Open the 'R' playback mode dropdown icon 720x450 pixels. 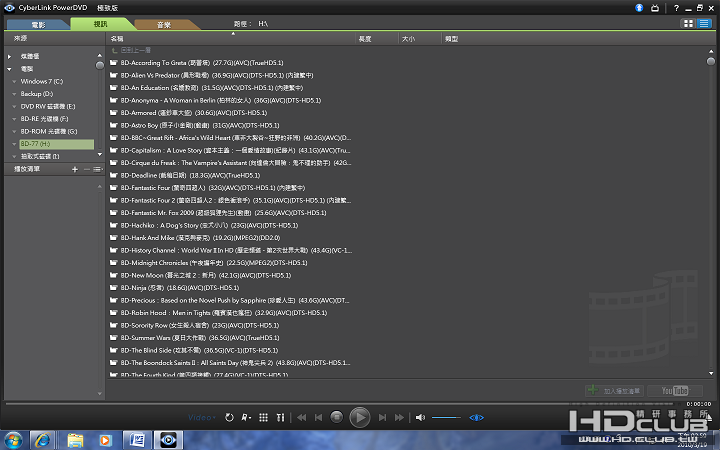tap(246, 417)
